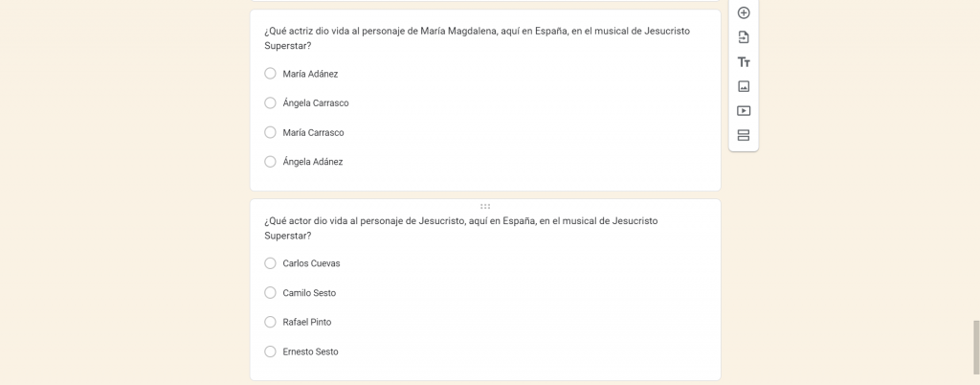Select the Camilo Sesto radio option
The height and width of the screenshot is (385, 980).
coord(270,293)
